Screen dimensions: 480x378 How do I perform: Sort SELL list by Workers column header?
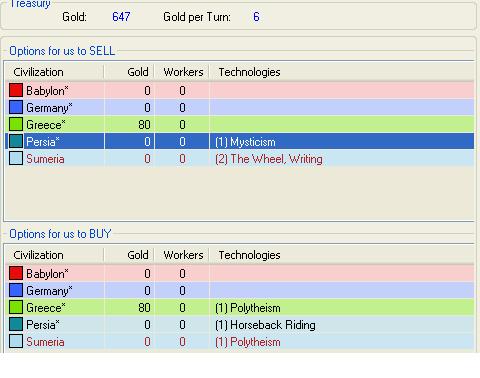182,72
